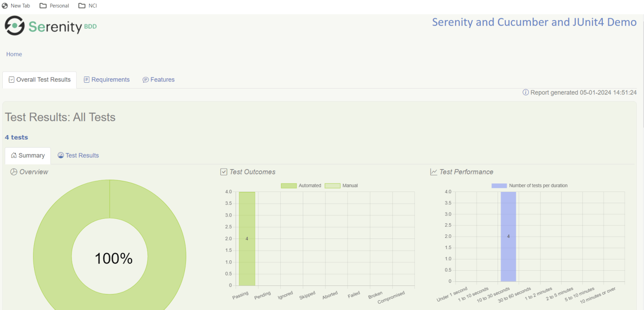Image resolution: width=644 pixels, height=310 pixels.
Task: Click the 'Broken' axis label
Action: click(375, 296)
